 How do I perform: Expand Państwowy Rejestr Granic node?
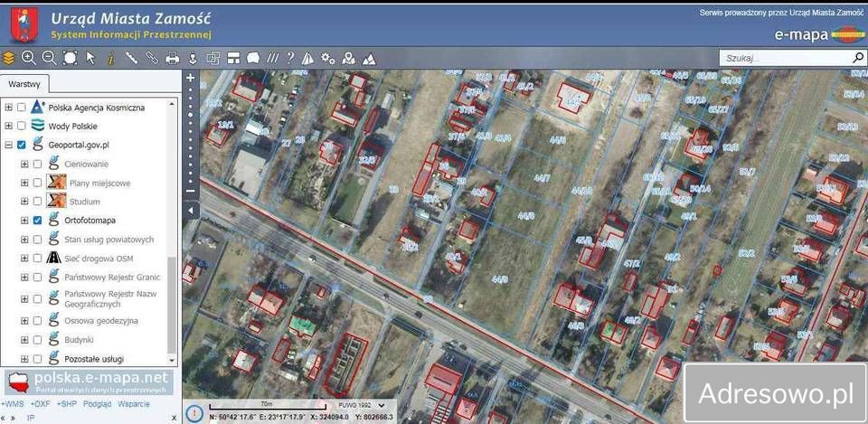point(24,277)
